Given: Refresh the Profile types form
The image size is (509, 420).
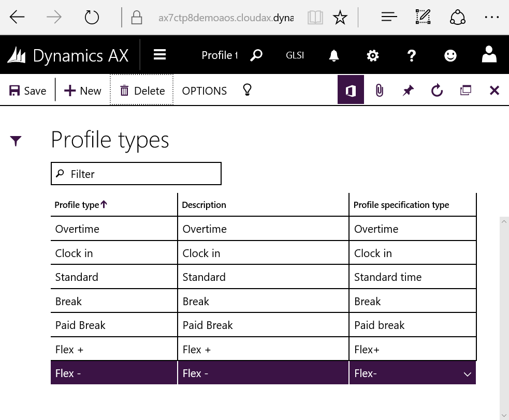Looking at the screenshot, I should (437, 91).
